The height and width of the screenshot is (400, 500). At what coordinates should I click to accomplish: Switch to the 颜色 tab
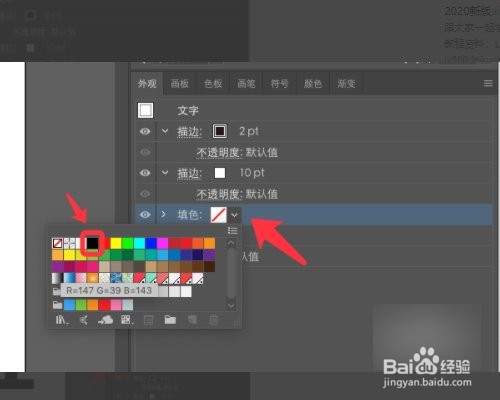313,83
